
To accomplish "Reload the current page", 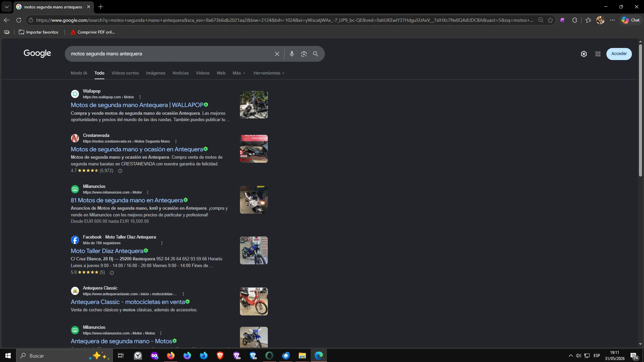I will pos(19,20).
